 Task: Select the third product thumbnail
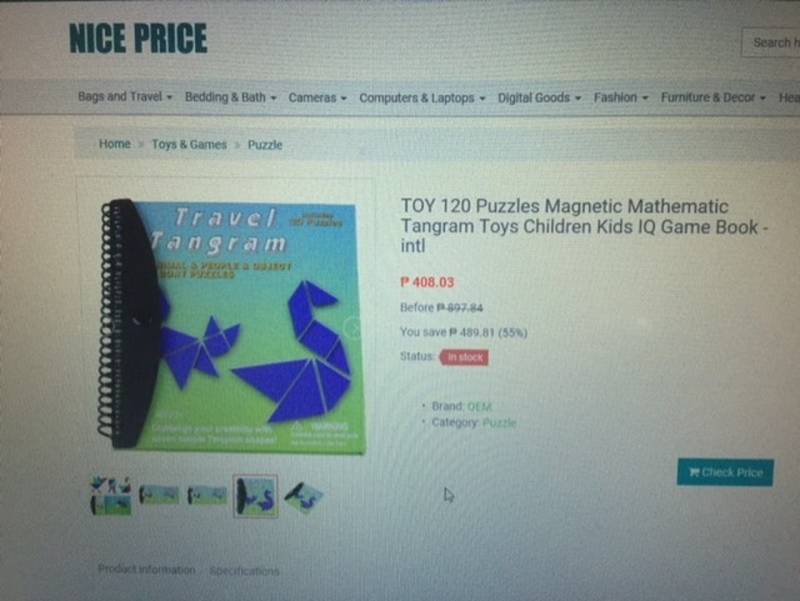point(207,495)
